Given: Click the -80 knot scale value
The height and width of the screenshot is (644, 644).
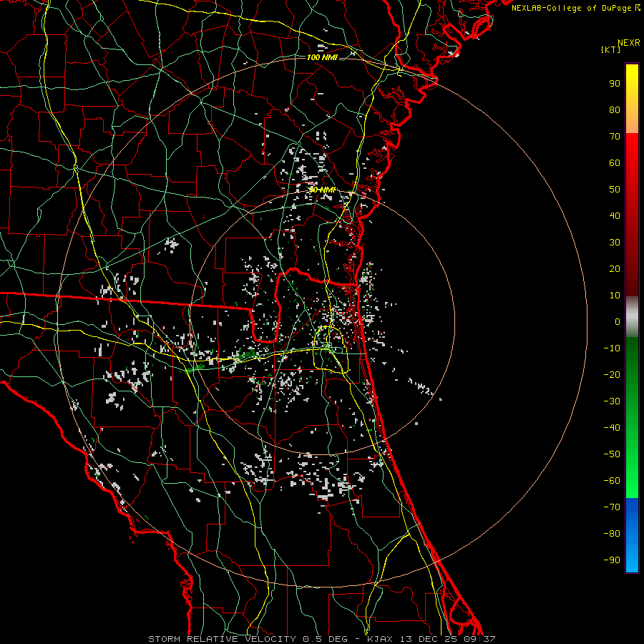Looking at the screenshot, I should click(x=612, y=534).
